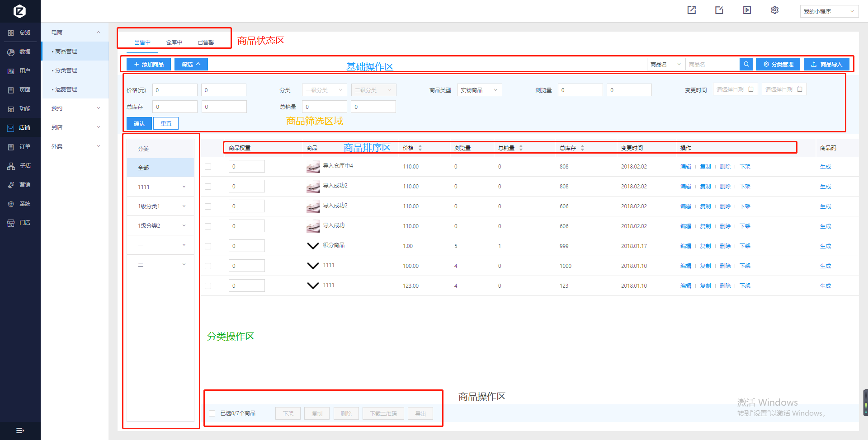Open 我的小程序 dropdown at top right
868x440 pixels.
coord(829,12)
